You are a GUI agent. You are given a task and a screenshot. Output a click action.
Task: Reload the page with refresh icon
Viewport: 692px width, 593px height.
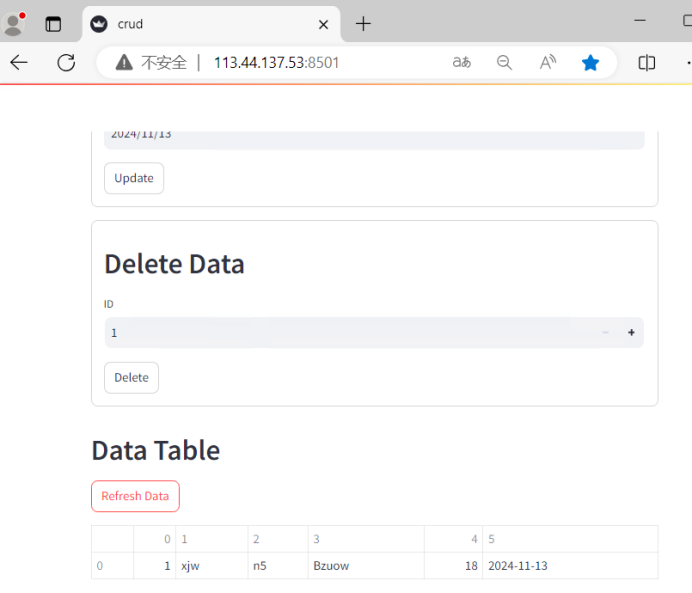click(66, 63)
